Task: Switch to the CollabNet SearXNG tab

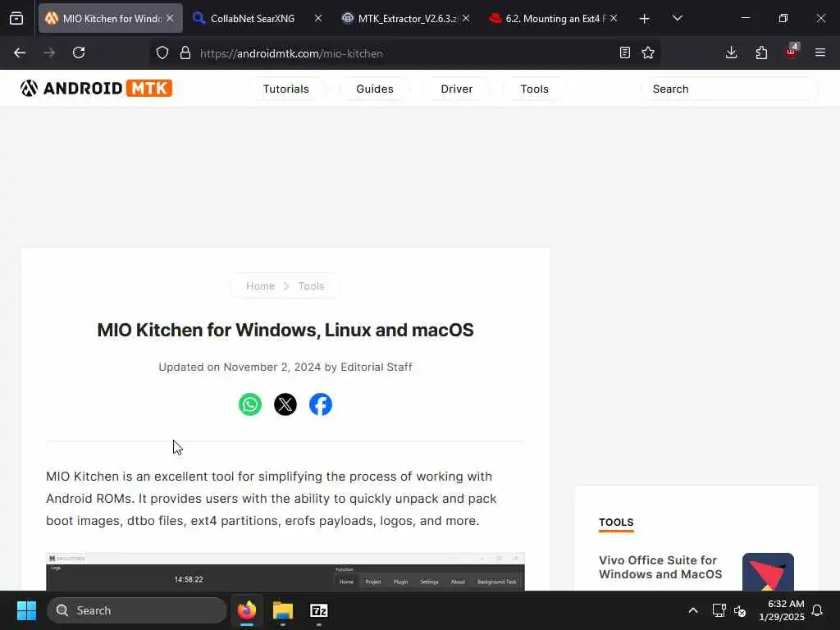Action: tap(253, 18)
